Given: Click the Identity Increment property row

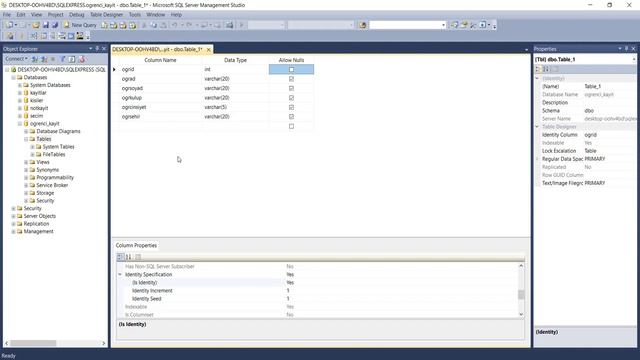Looking at the screenshot, I should [318, 291].
